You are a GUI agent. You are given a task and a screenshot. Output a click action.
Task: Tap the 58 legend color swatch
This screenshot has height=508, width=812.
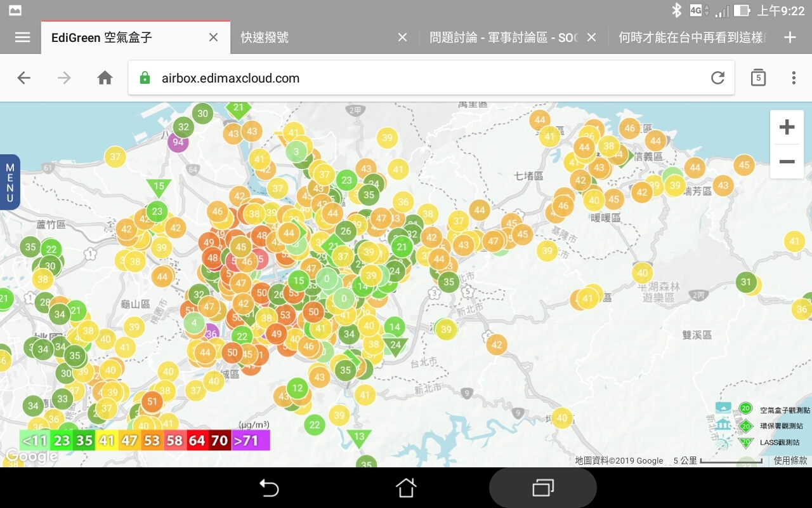174,440
